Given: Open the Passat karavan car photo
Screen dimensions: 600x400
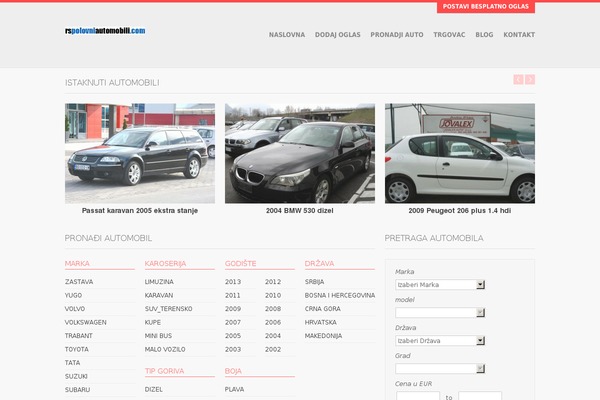Looking at the screenshot, I should coord(140,153).
